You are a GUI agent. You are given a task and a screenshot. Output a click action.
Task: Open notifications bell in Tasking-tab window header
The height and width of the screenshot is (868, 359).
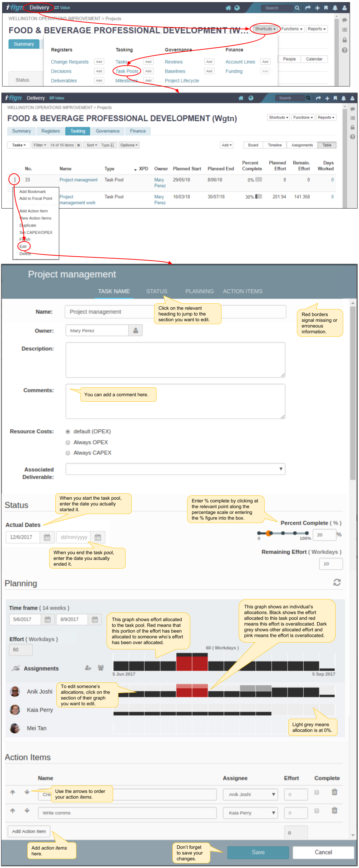(344, 98)
